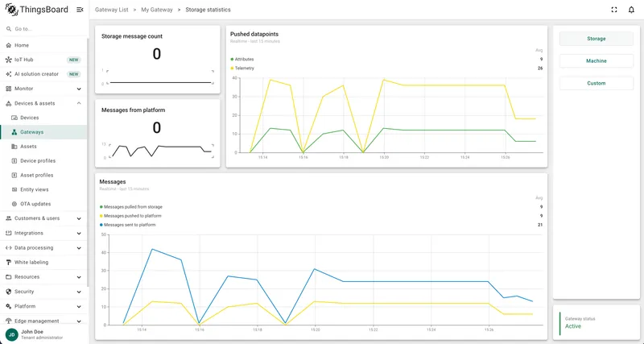Click the Resources folder icon

[9, 277]
